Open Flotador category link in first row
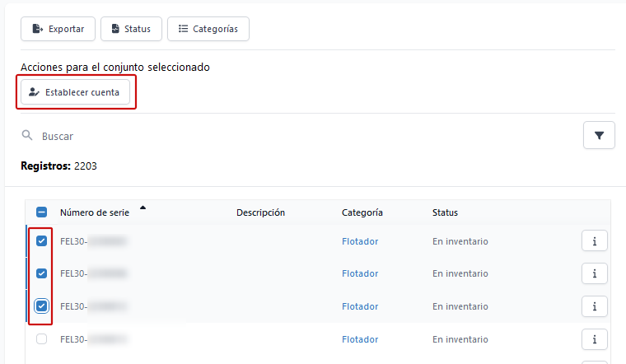The width and height of the screenshot is (626, 364). 360,241
